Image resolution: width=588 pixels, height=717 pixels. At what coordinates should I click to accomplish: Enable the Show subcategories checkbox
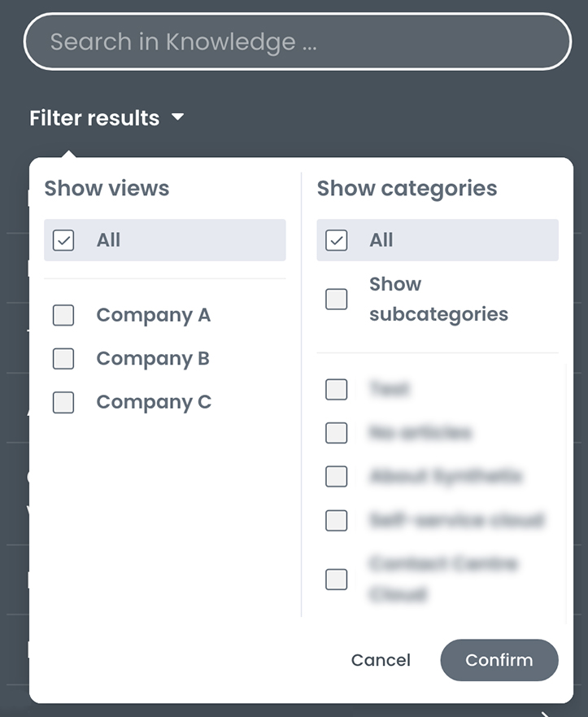(x=336, y=299)
